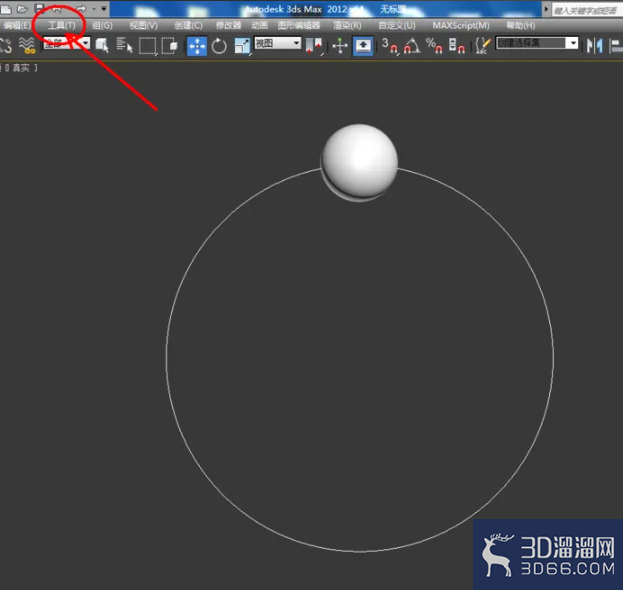Screen dimensions: 623x590
Task: Open the 创建(C) menu
Action: [x=188, y=25]
